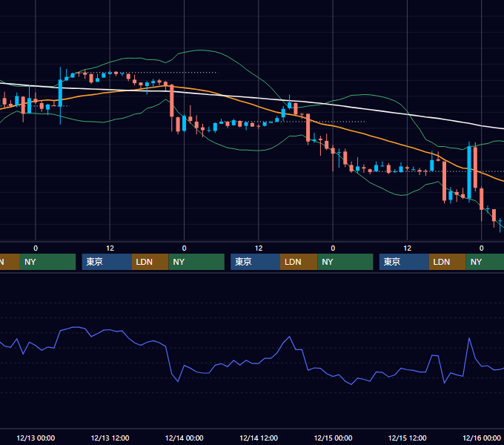
Task: Click the 12/13 12:00 date label
Action: pyautogui.click(x=110, y=438)
